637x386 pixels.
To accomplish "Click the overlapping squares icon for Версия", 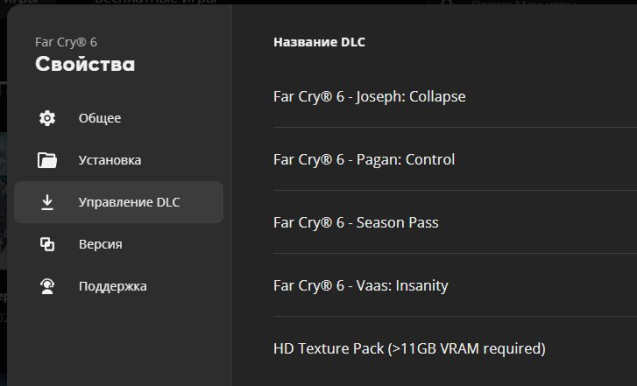I will [47, 244].
